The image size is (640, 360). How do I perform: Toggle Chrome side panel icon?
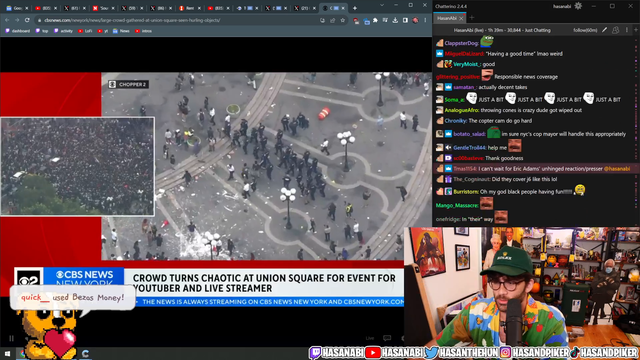coord(405,20)
